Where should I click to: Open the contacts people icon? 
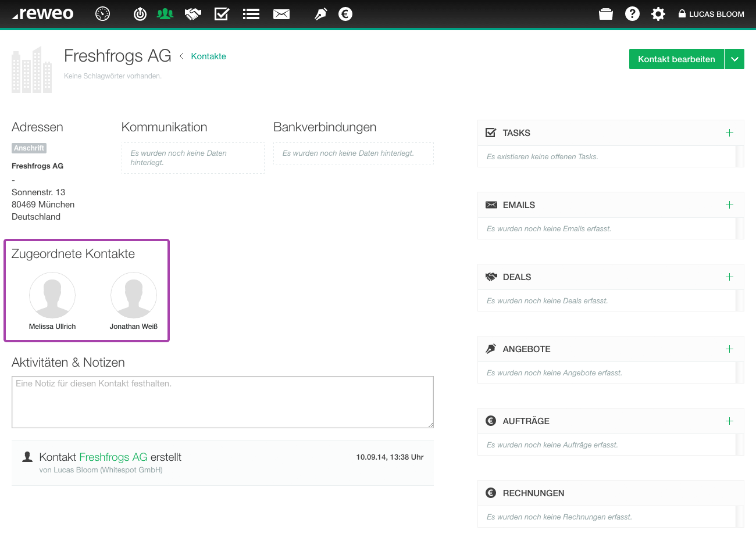click(x=165, y=14)
